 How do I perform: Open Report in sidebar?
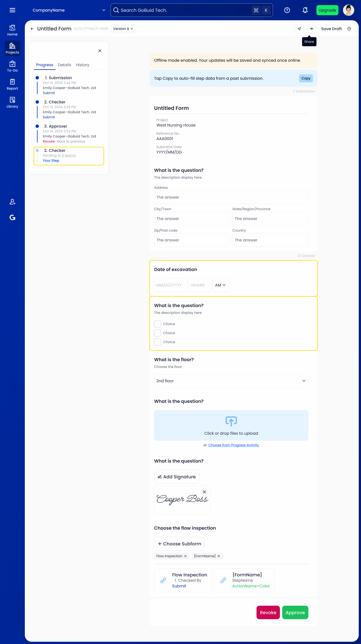(x=12, y=85)
